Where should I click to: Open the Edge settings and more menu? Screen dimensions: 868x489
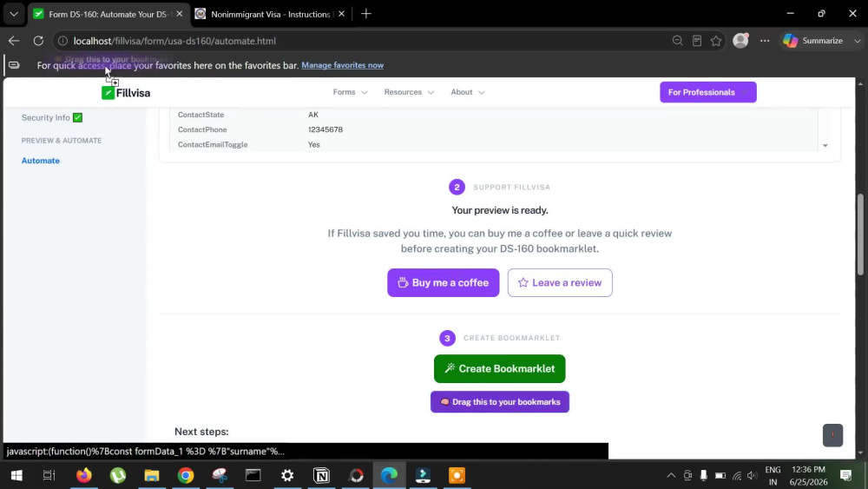pos(765,41)
